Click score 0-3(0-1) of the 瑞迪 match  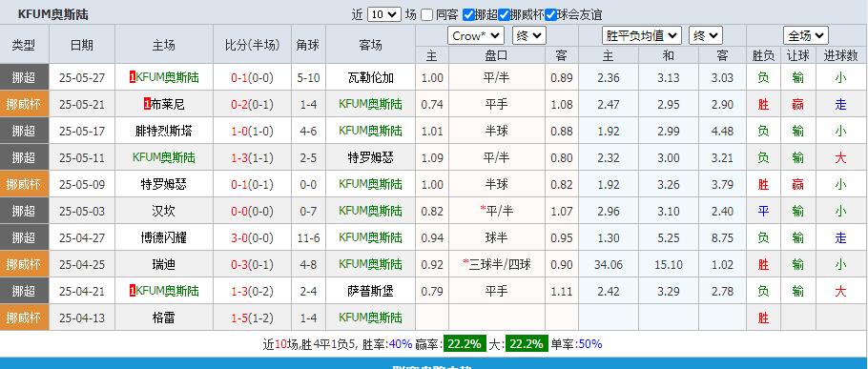point(252,264)
